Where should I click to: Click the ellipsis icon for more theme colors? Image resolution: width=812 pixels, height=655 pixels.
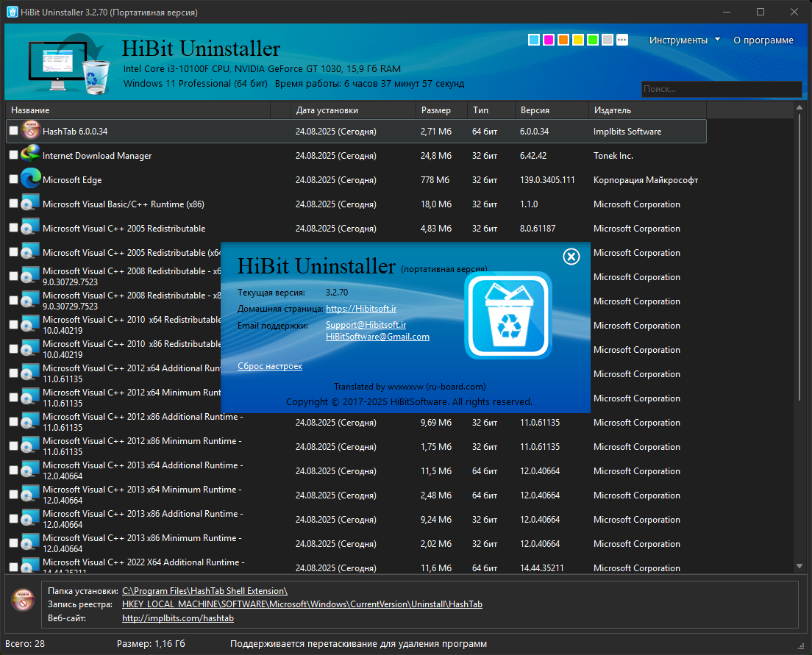(x=622, y=39)
